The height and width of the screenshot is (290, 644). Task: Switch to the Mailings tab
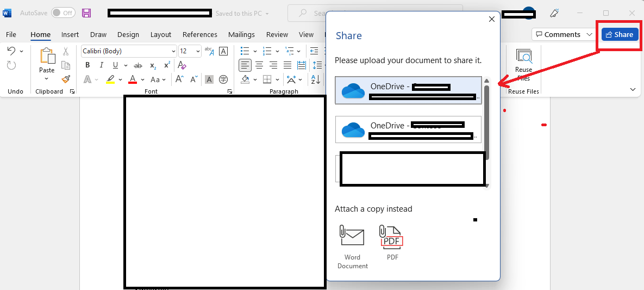[x=241, y=35]
